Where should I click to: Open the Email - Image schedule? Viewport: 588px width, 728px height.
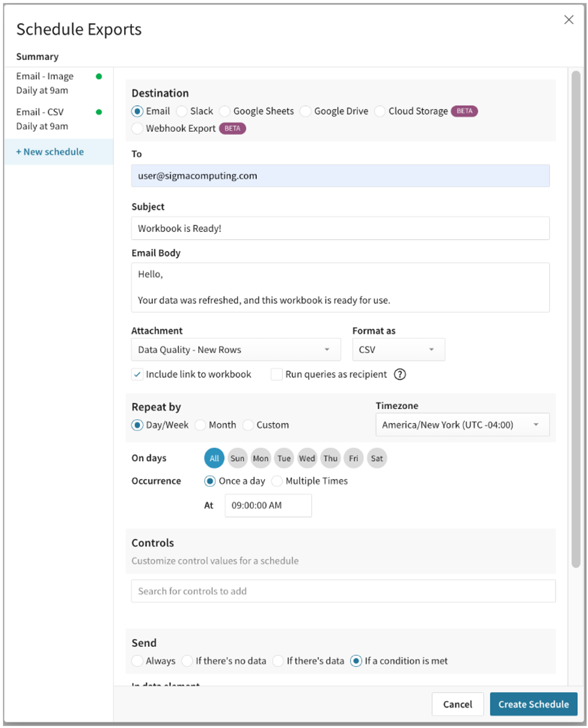59,83
